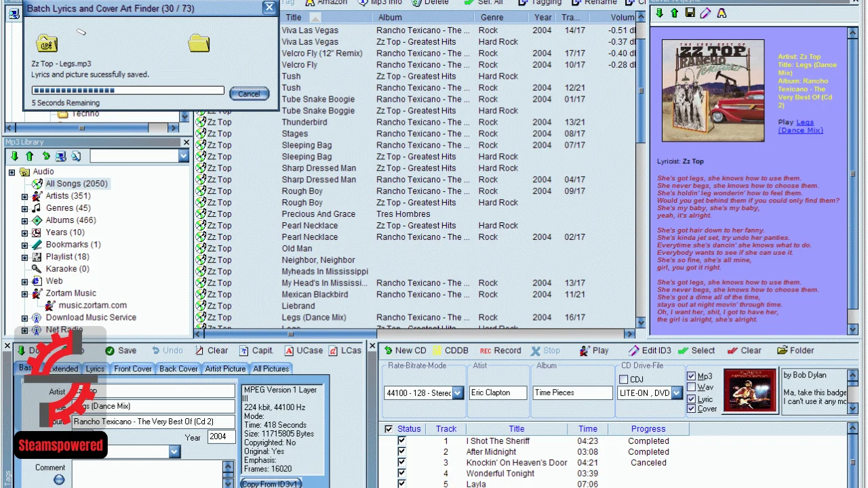Enable the Wav output checkbox

[x=691, y=387]
